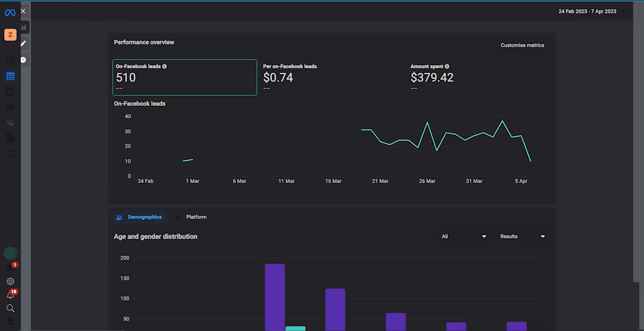
Task: Open the blue campaigns table icon
Action: pos(10,77)
